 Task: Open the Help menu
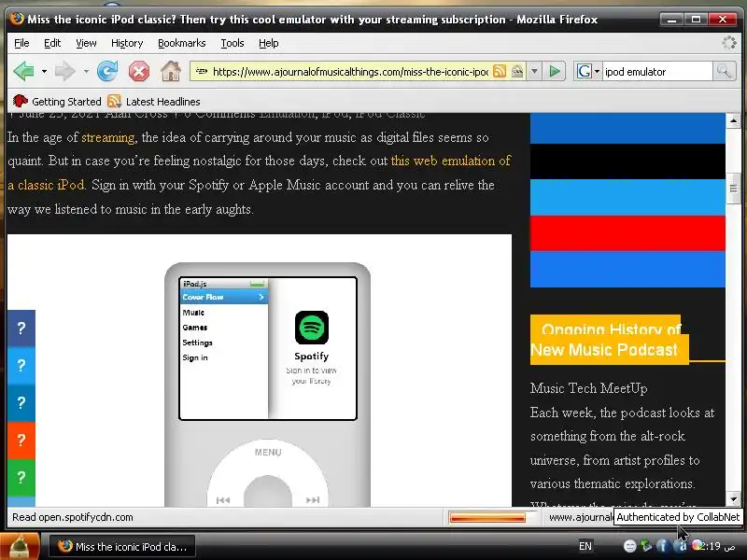point(268,43)
